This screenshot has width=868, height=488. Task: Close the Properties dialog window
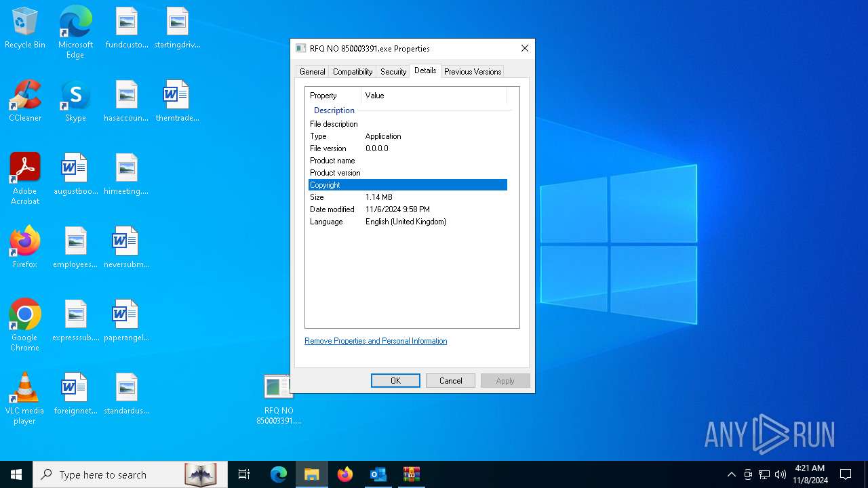pos(524,49)
